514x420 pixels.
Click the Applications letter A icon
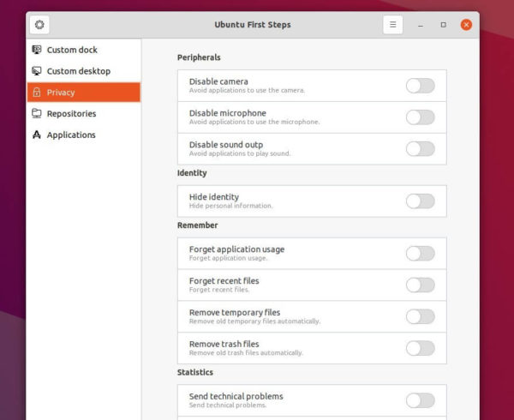point(36,135)
